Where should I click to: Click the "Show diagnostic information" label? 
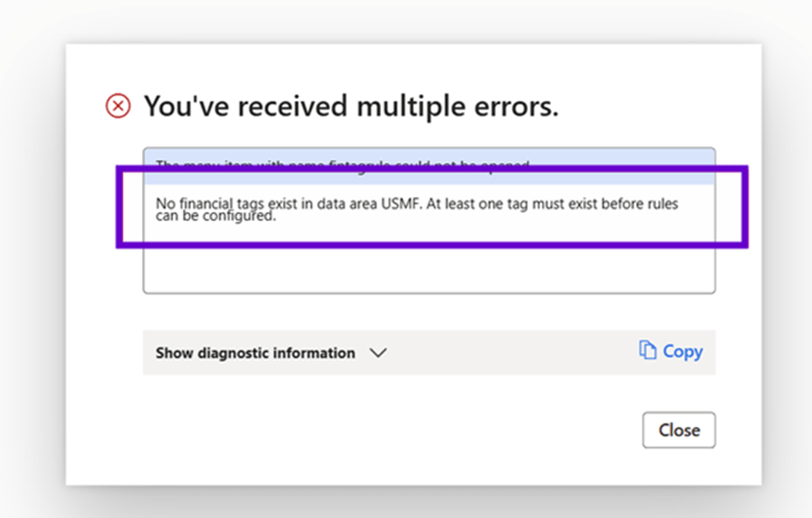255,353
